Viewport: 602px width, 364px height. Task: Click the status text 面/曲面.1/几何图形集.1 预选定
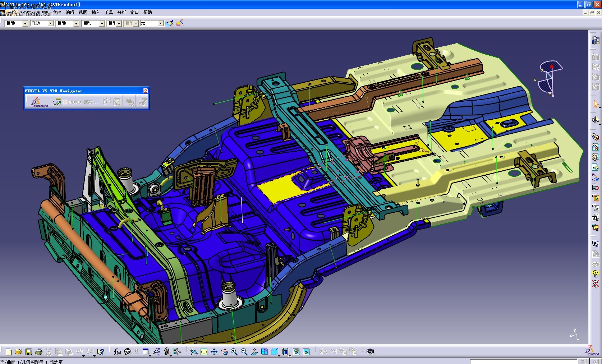32,362
